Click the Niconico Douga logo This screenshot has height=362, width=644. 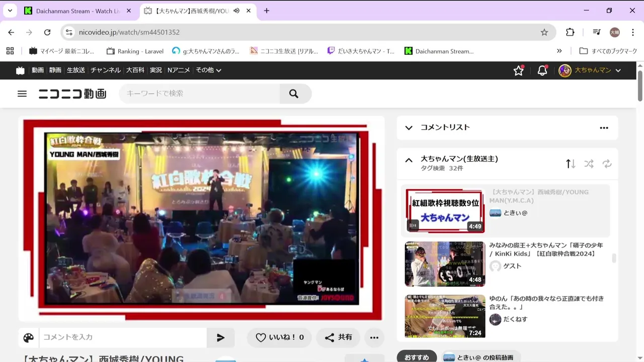coord(72,94)
